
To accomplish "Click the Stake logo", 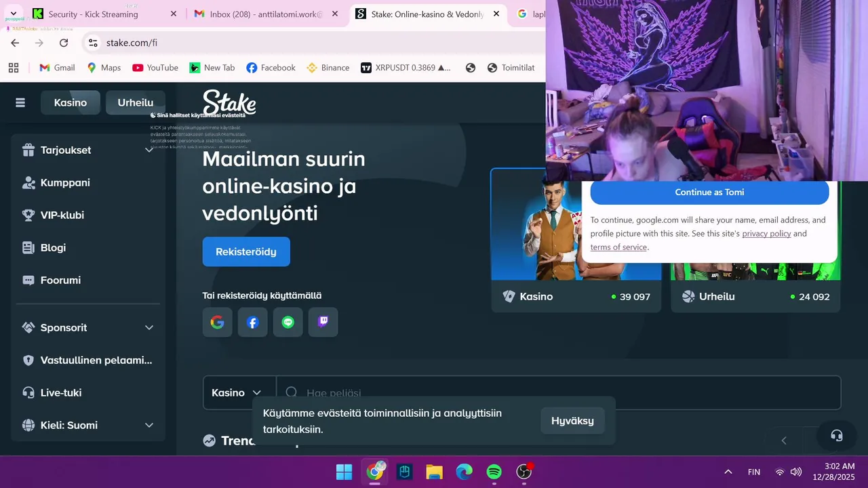I will point(229,102).
